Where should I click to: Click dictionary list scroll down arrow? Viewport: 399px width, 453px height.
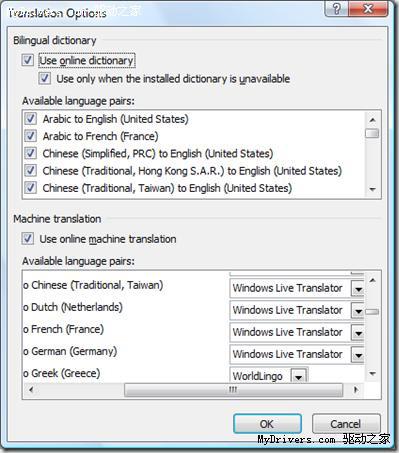373,189
